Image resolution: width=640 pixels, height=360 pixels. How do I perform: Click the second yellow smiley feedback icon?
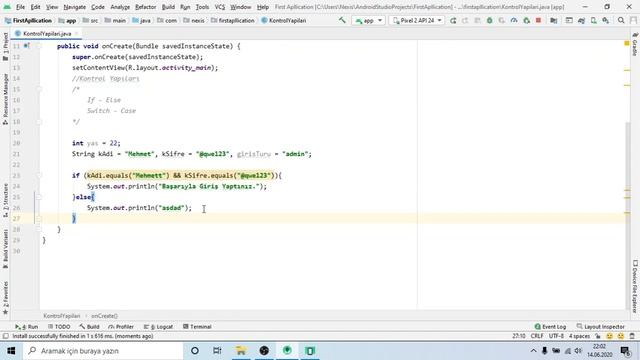621,336
